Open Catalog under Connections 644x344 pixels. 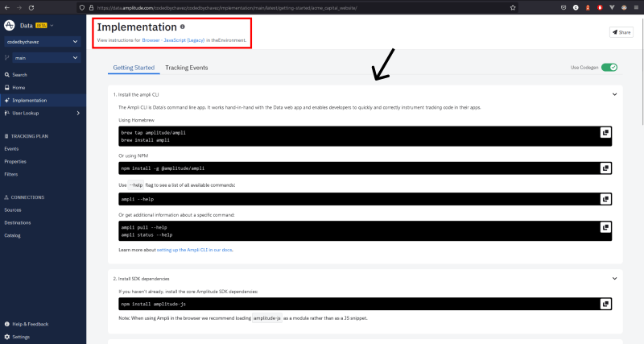(12, 235)
